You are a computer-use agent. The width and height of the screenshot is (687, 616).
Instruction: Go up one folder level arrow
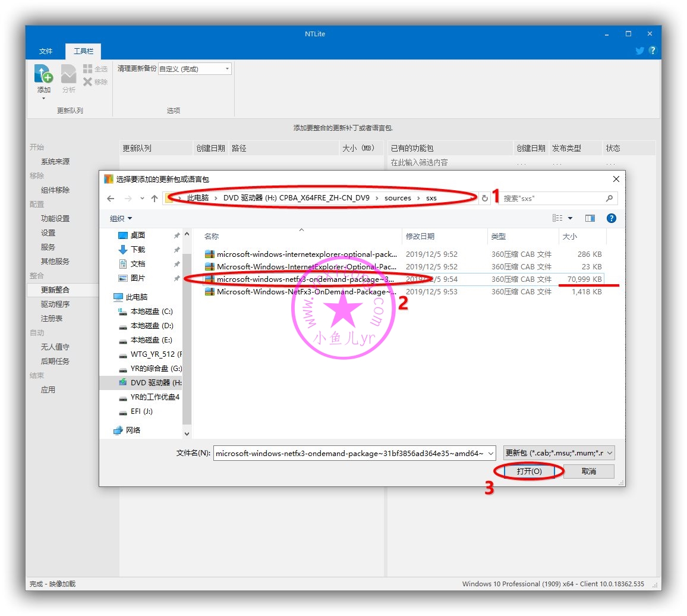155,199
